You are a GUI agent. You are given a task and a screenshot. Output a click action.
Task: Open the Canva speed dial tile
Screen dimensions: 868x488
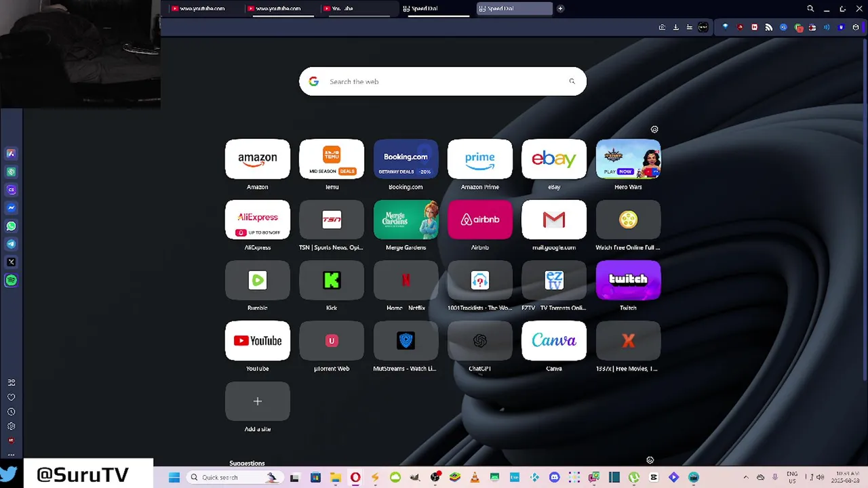(554, 341)
